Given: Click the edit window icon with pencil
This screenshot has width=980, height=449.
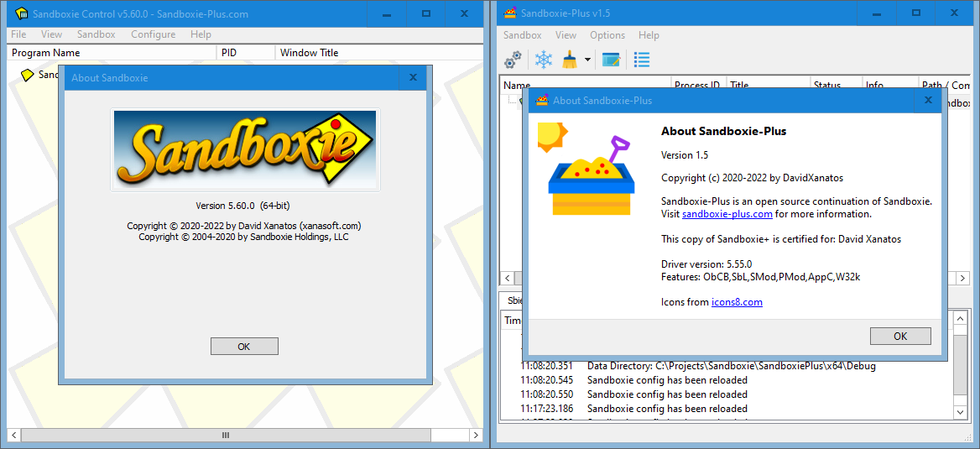Looking at the screenshot, I should pyautogui.click(x=611, y=60).
